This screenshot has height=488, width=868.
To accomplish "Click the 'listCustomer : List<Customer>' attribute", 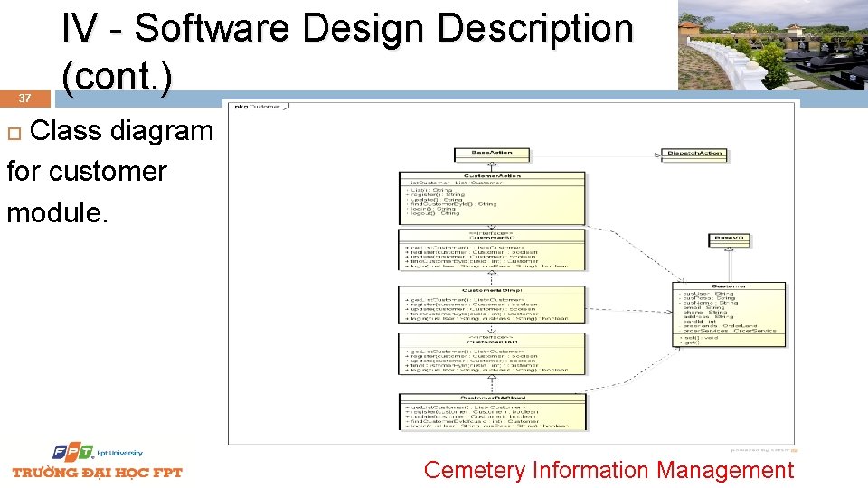I will click(x=458, y=183).
